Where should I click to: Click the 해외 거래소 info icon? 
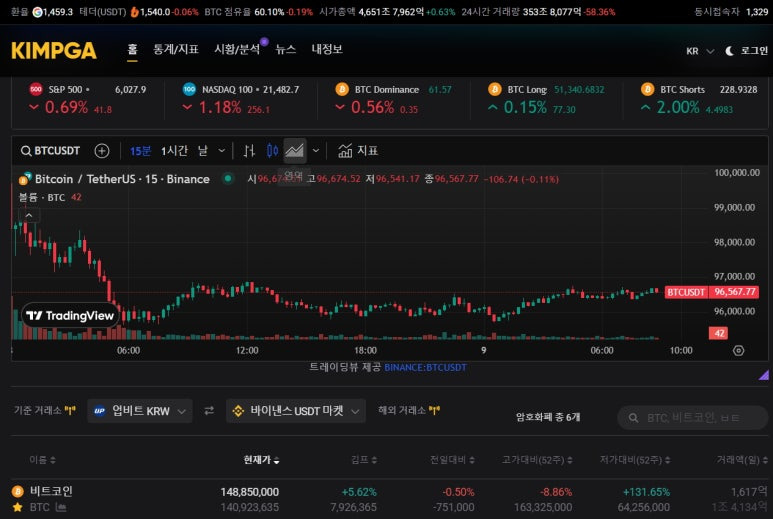pos(434,410)
